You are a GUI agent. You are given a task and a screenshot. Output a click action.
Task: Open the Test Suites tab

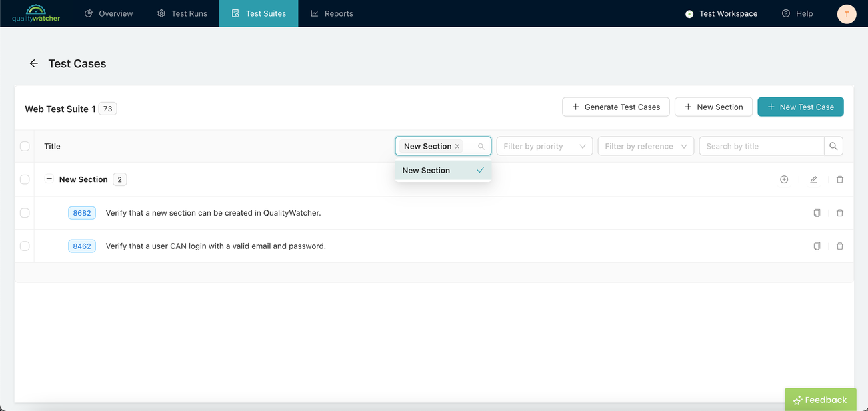[x=259, y=13]
